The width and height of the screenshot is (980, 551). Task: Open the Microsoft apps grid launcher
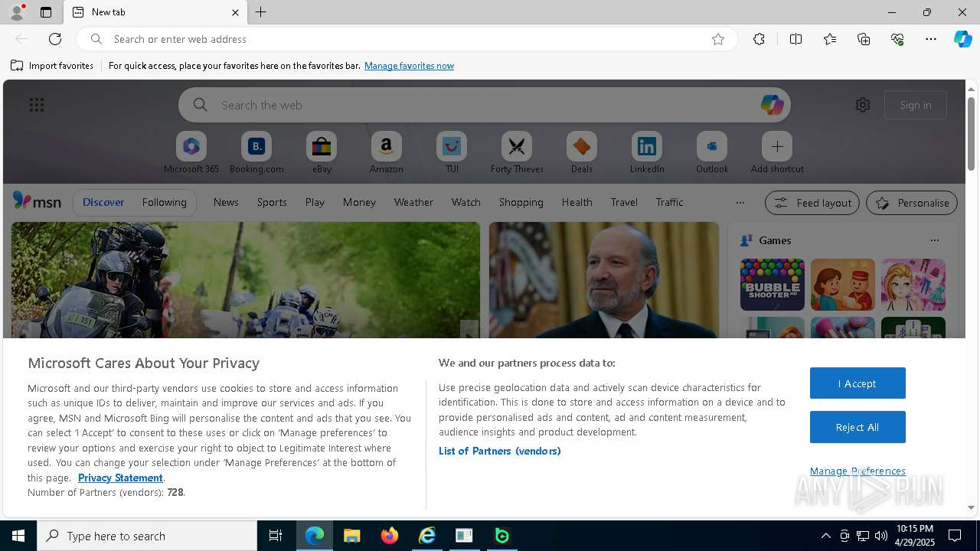(x=37, y=105)
